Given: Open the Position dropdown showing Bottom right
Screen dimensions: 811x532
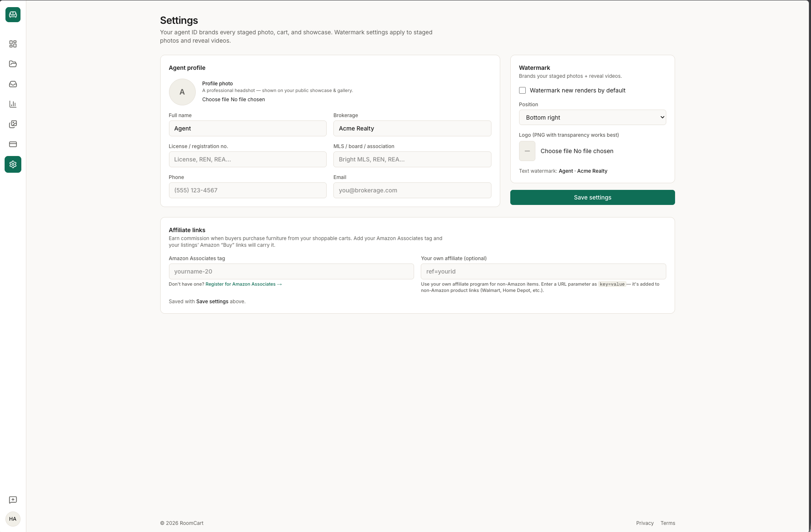Looking at the screenshot, I should [x=592, y=118].
